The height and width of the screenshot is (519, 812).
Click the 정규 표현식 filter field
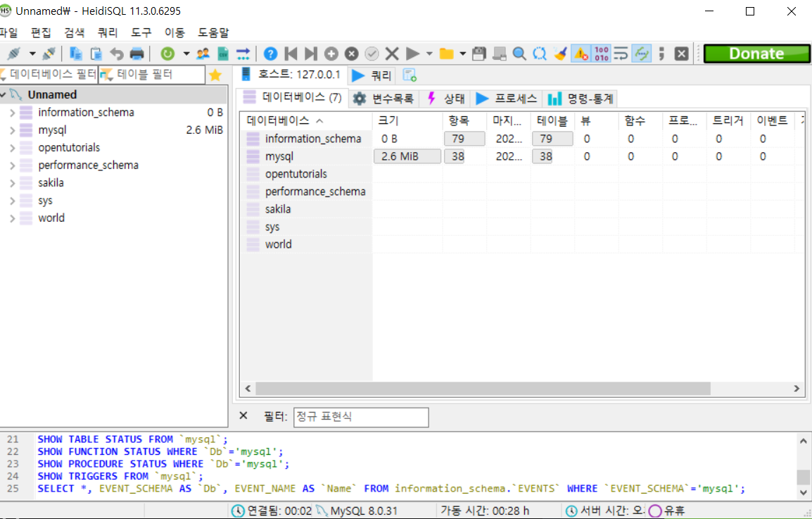click(361, 417)
